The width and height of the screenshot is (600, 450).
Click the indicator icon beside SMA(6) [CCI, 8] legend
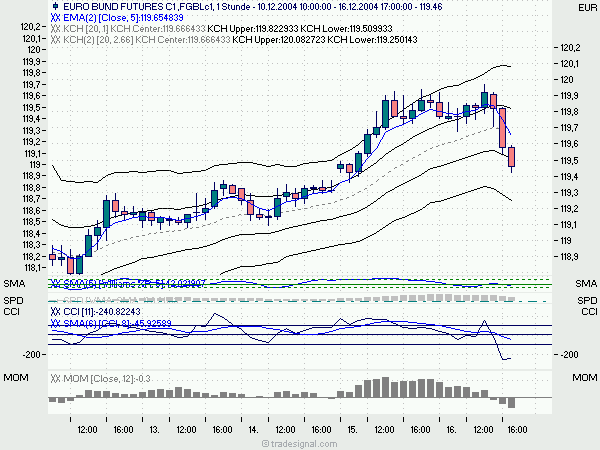[x=55, y=323]
